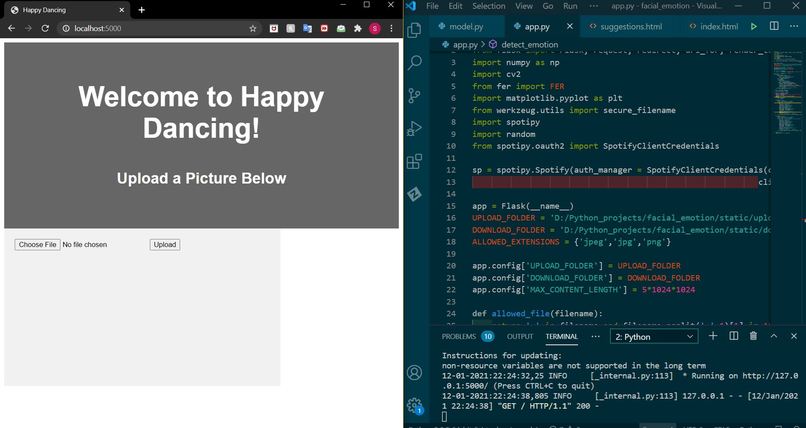Open Run and Debug view
This screenshot has height=428, width=806.
click(414, 128)
